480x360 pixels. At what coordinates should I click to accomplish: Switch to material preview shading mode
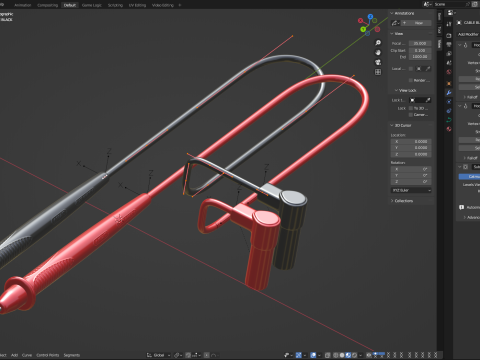pos(348,355)
